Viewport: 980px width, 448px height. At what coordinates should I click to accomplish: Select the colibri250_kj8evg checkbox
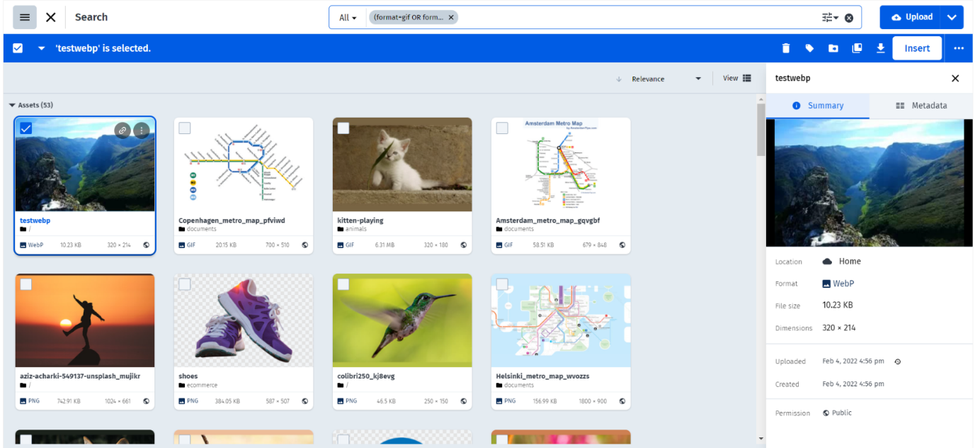tap(343, 284)
